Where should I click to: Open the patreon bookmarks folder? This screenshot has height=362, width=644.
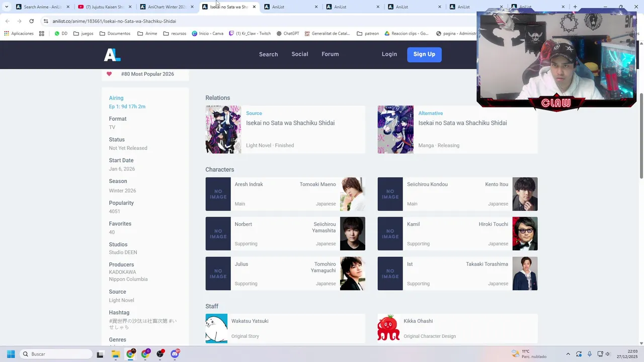368,34
